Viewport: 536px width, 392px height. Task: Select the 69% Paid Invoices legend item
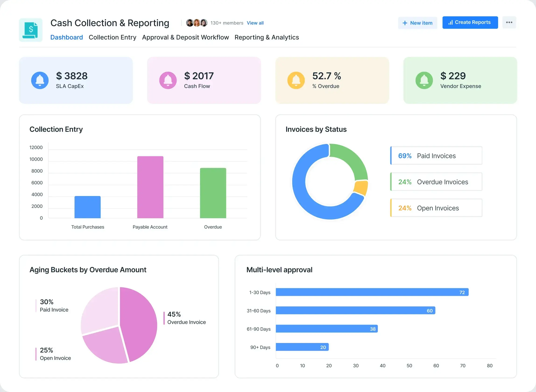[436, 156]
